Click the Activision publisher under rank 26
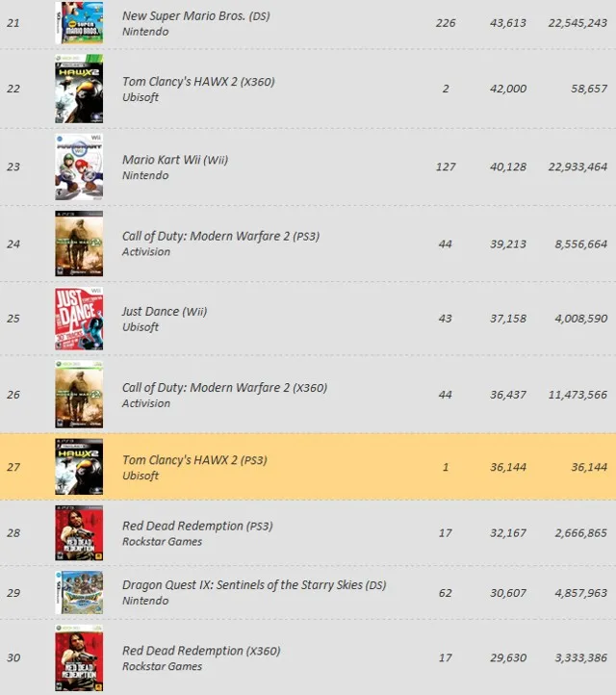 pos(146,403)
